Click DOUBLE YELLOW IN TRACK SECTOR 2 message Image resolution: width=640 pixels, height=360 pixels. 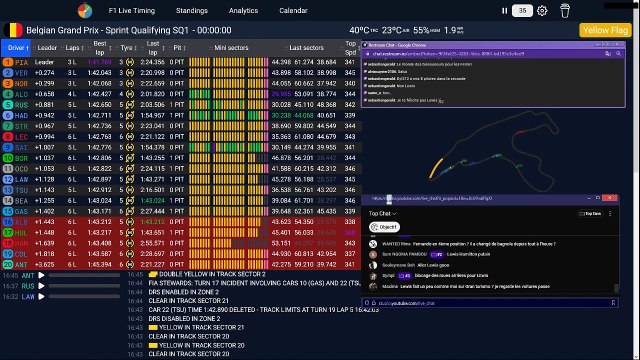coord(207,274)
